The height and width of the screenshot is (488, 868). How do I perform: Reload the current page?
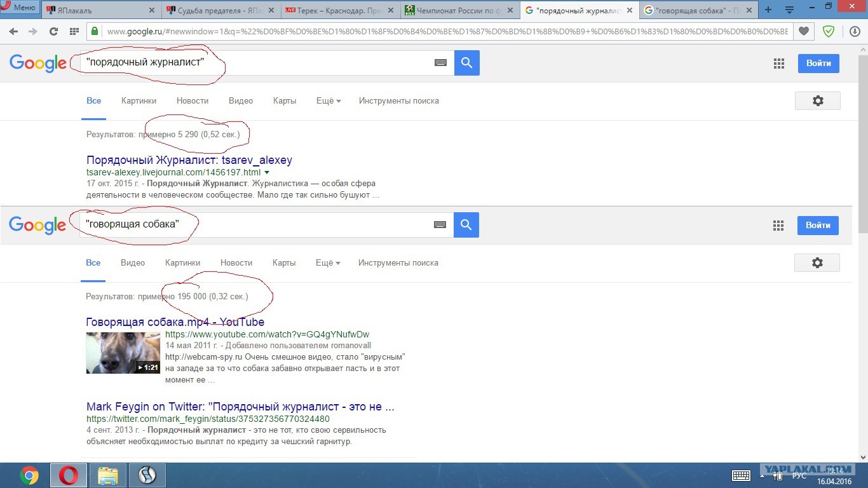(53, 32)
